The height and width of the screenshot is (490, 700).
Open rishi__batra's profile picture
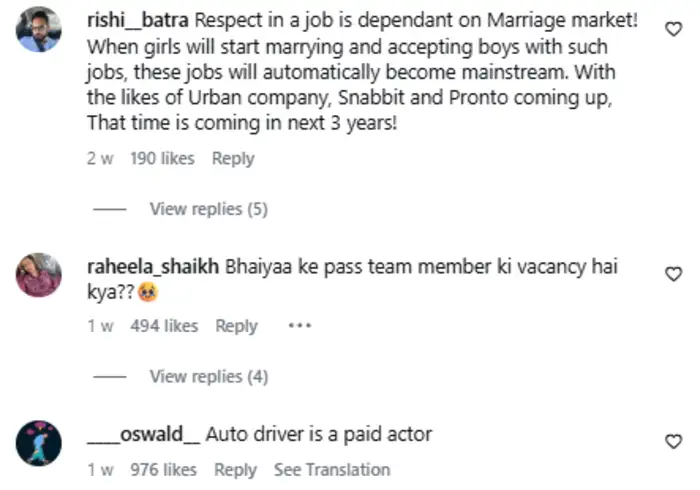pos(40,30)
